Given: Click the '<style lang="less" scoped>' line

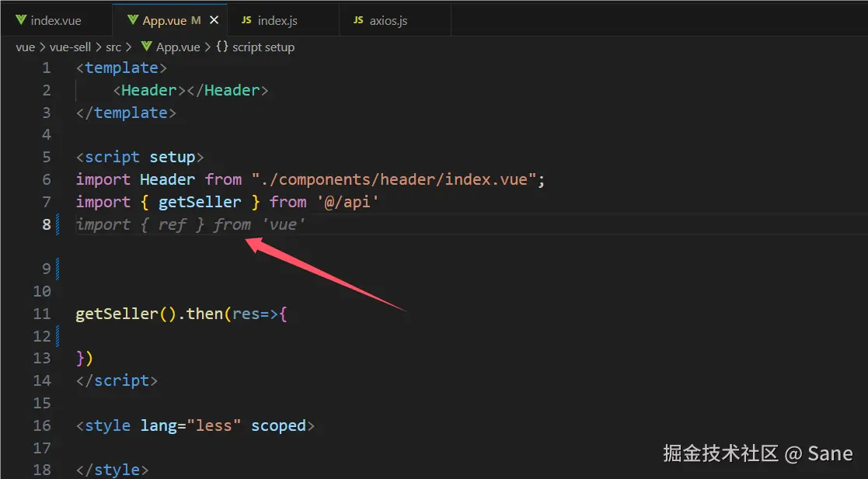Looking at the screenshot, I should click(x=195, y=426).
